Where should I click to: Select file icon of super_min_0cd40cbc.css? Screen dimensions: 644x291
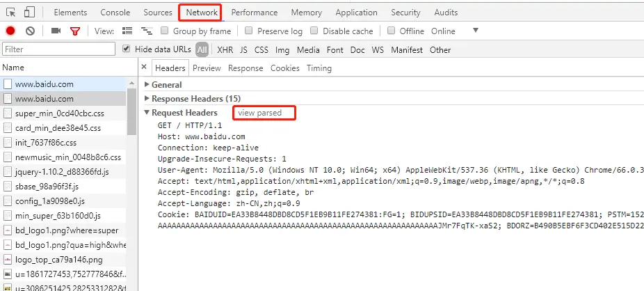8,113
